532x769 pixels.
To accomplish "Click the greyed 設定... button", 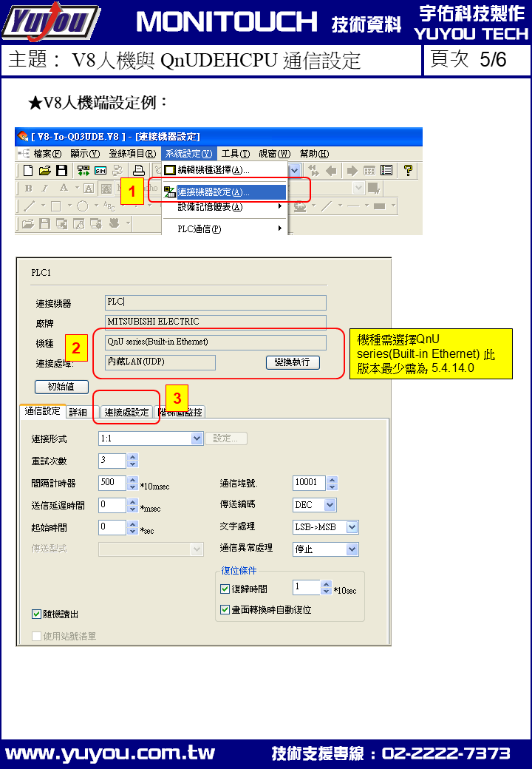I will pos(226,438).
